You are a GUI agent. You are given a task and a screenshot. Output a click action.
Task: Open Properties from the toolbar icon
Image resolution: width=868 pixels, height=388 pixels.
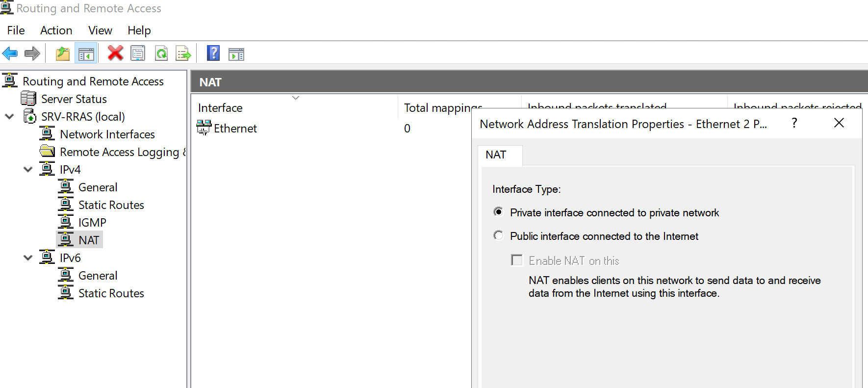138,53
